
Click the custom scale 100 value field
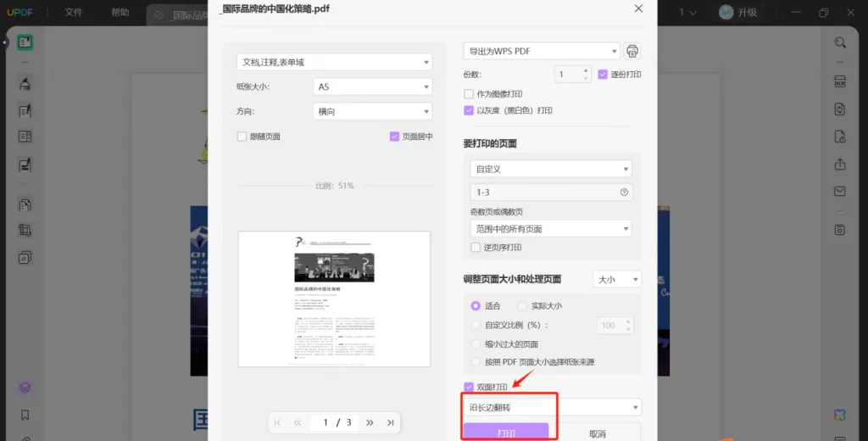click(609, 325)
